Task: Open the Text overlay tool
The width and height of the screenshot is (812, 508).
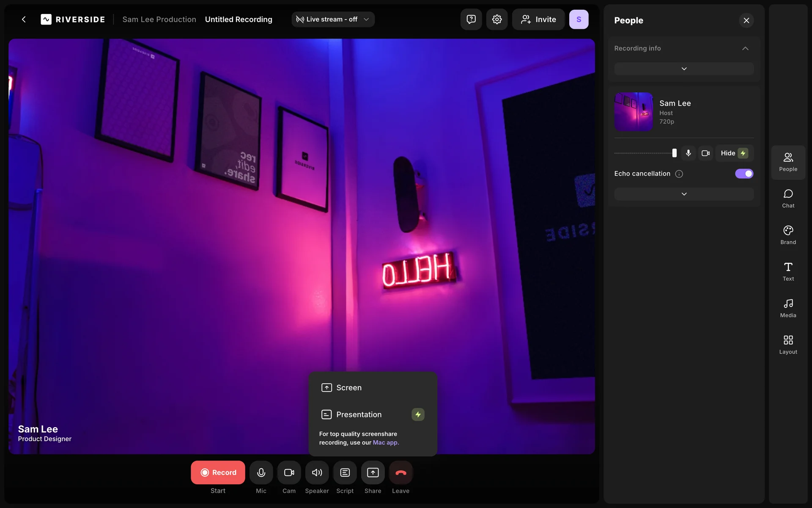Action: (x=788, y=271)
